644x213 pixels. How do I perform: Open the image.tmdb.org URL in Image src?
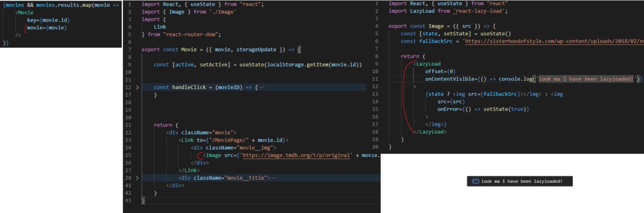click(x=296, y=155)
